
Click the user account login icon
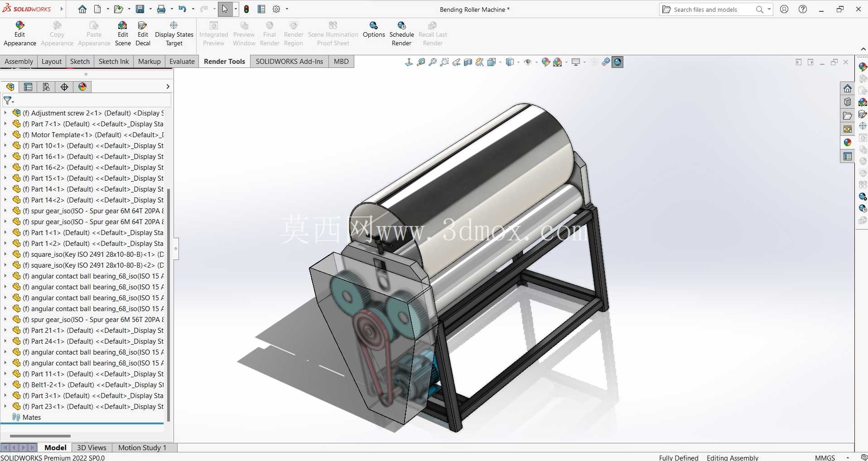[x=784, y=9]
